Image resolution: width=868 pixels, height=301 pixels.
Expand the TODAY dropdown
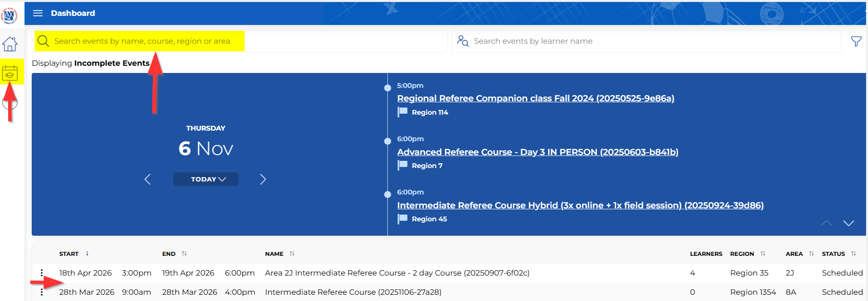[x=206, y=179]
